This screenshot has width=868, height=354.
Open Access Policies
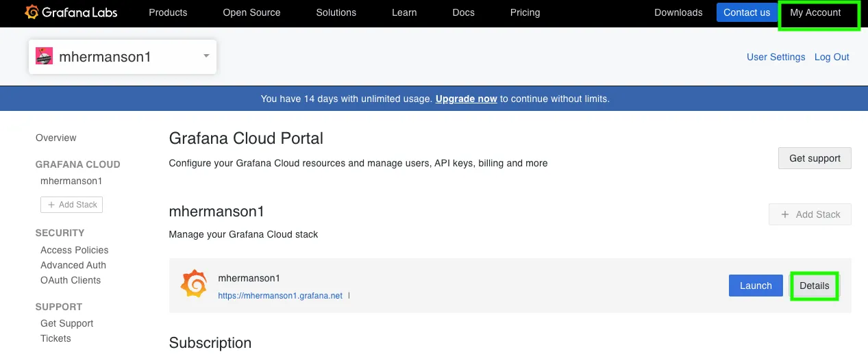click(x=75, y=250)
